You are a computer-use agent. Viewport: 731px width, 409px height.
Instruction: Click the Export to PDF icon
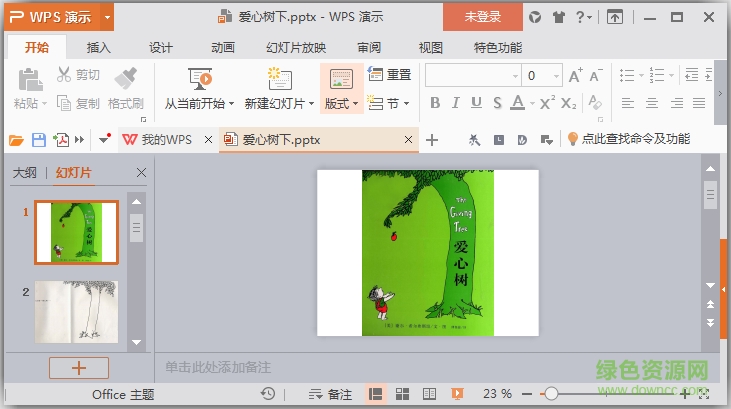pyautogui.click(x=62, y=140)
